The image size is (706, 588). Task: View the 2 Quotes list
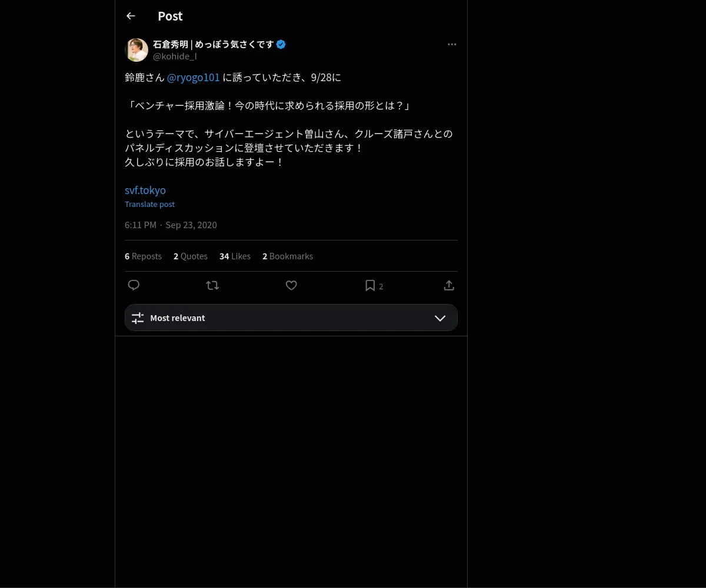point(191,256)
